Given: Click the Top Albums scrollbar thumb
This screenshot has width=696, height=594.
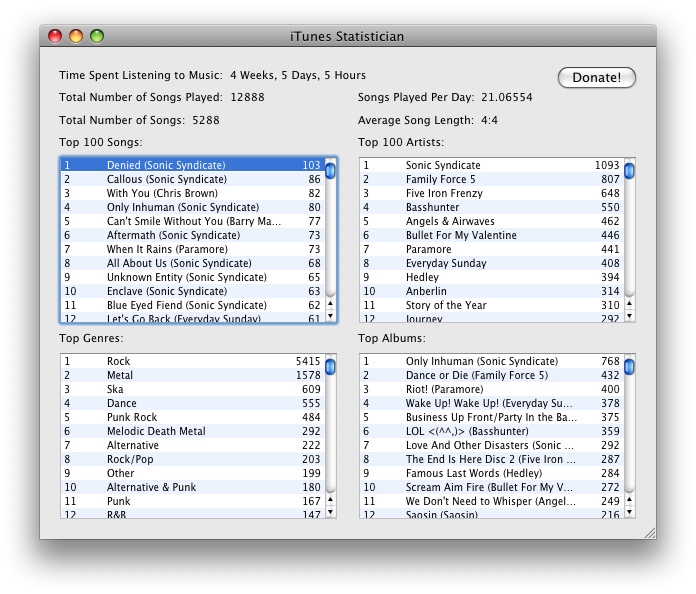Looking at the screenshot, I should pyautogui.click(x=629, y=367).
